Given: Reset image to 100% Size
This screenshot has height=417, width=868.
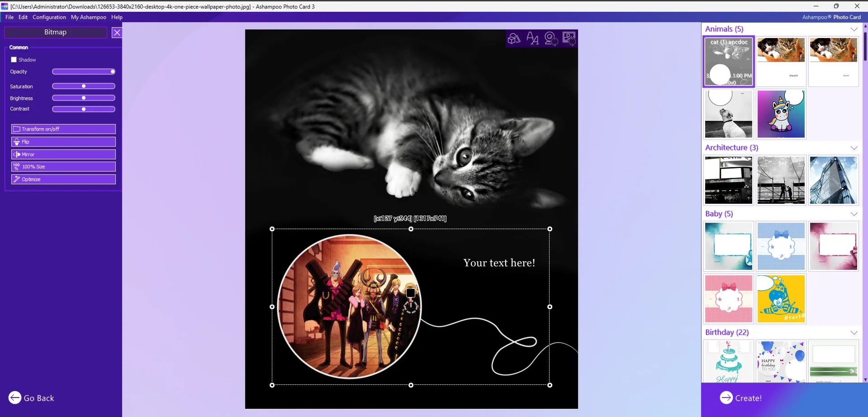Looking at the screenshot, I should (63, 167).
